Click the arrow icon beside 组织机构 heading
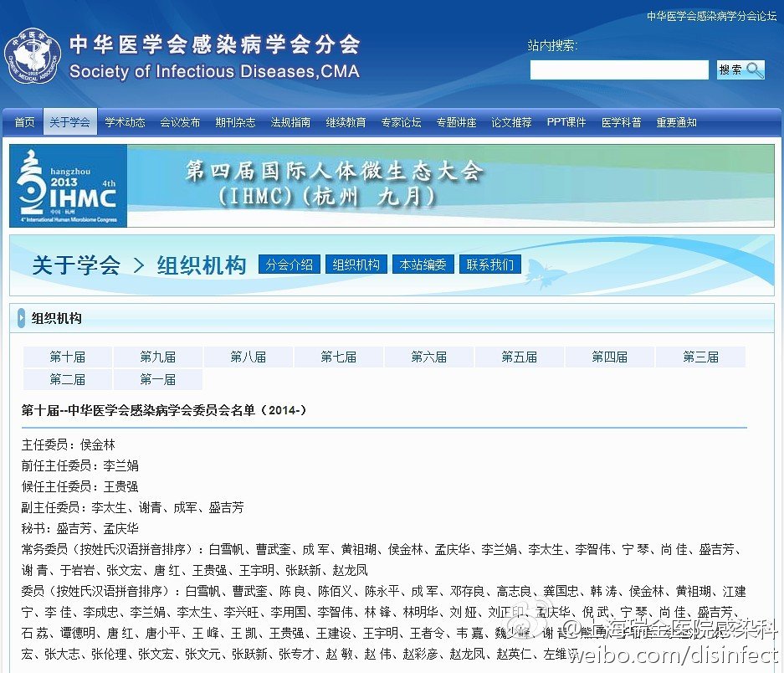 [x=22, y=318]
